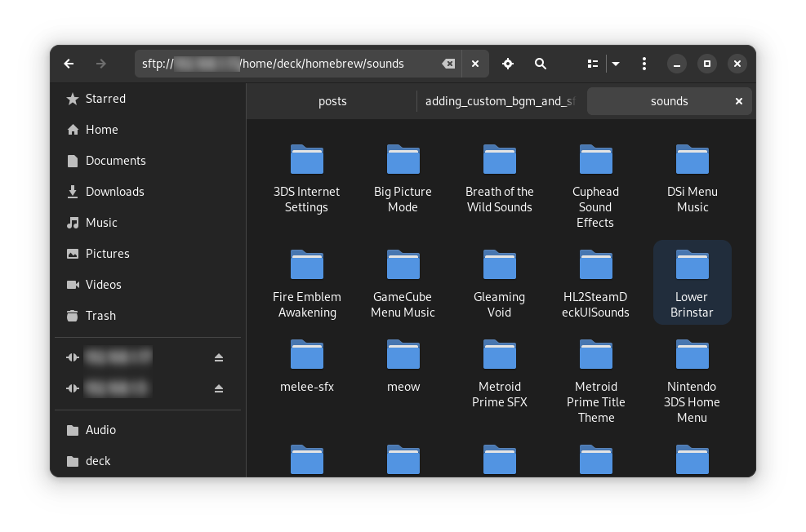Go forward using the forward arrow

click(x=100, y=64)
